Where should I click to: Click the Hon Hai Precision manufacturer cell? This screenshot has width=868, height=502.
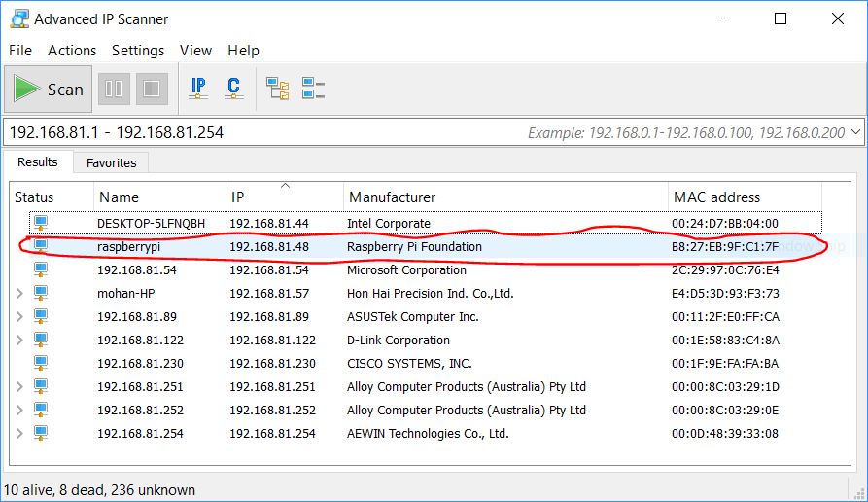pos(431,293)
